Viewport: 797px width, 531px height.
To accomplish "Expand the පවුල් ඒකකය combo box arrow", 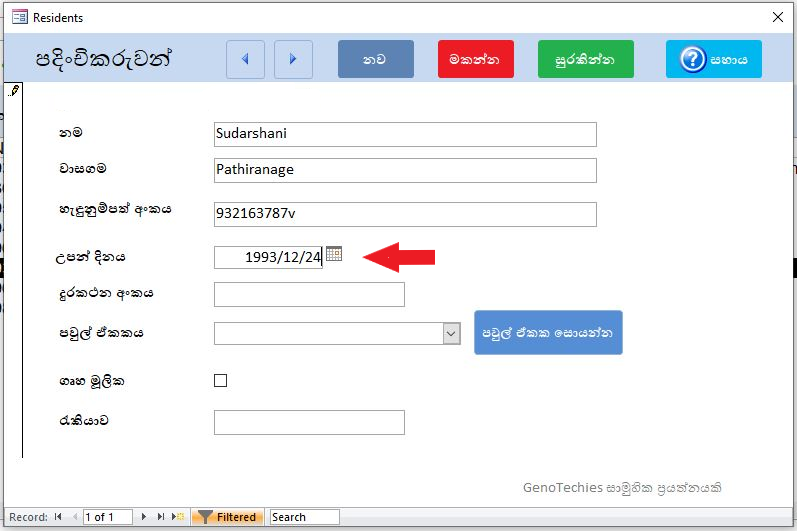I will (x=451, y=334).
